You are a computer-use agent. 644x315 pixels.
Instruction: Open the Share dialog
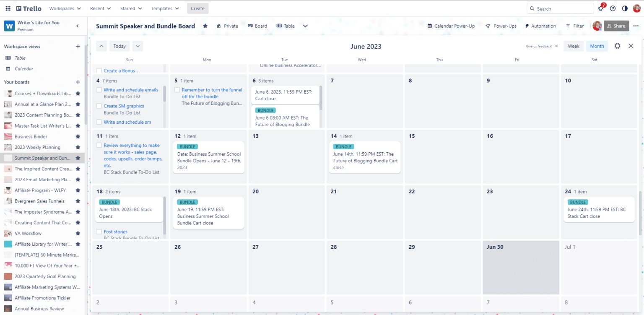click(616, 26)
